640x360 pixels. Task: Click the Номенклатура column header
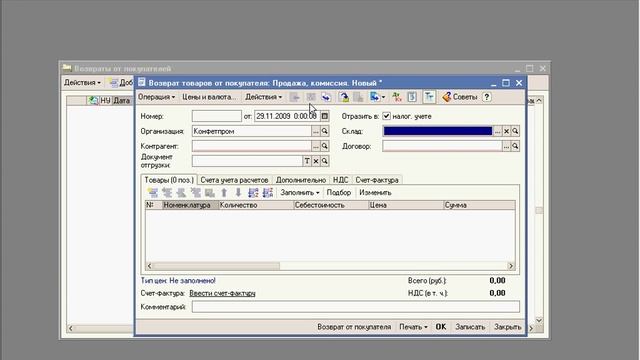pos(191,205)
